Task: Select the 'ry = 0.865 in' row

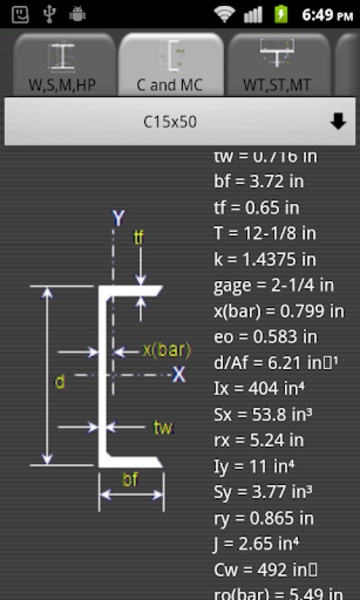Action: [264, 518]
